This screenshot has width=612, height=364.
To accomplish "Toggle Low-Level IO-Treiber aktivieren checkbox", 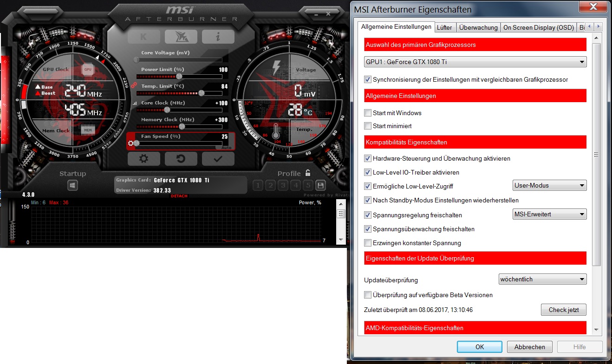I will pos(368,172).
